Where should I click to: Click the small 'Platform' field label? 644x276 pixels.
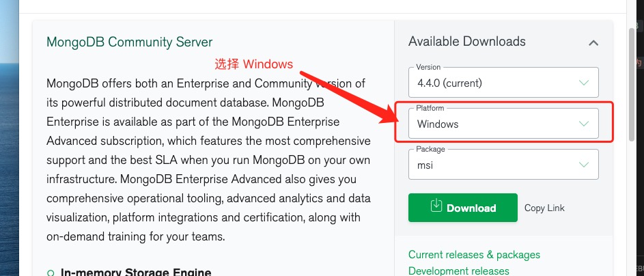coord(430,109)
